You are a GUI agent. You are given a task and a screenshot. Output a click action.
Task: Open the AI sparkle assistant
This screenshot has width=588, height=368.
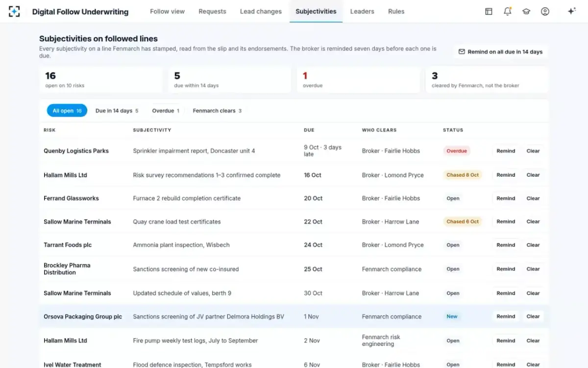coord(571,11)
